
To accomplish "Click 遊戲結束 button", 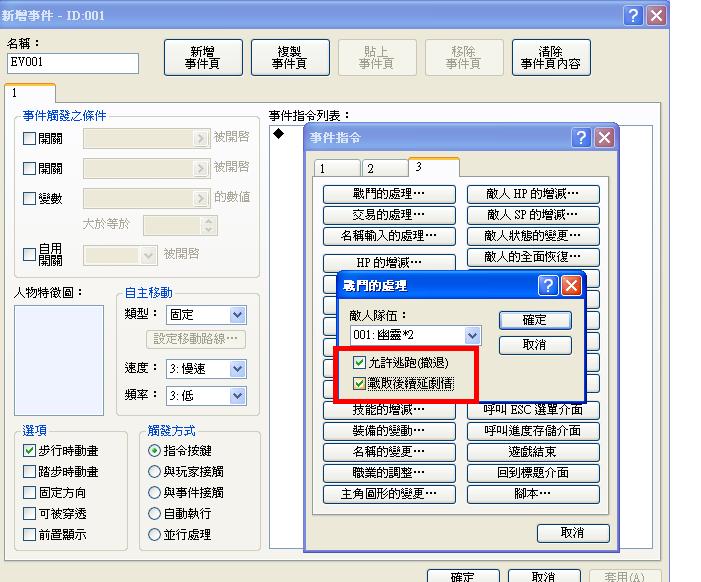I will 533,452.
